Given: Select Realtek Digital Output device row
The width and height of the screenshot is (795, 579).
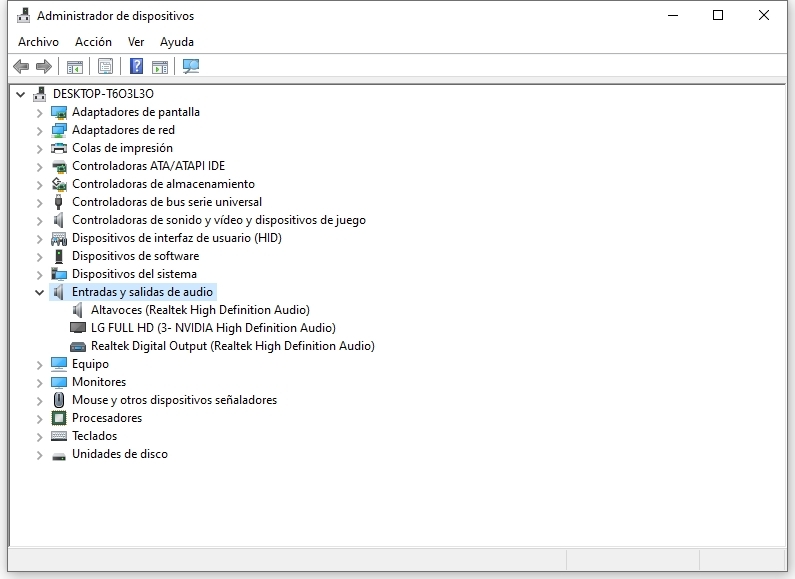Looking at the screenshot, I should 233,346.
